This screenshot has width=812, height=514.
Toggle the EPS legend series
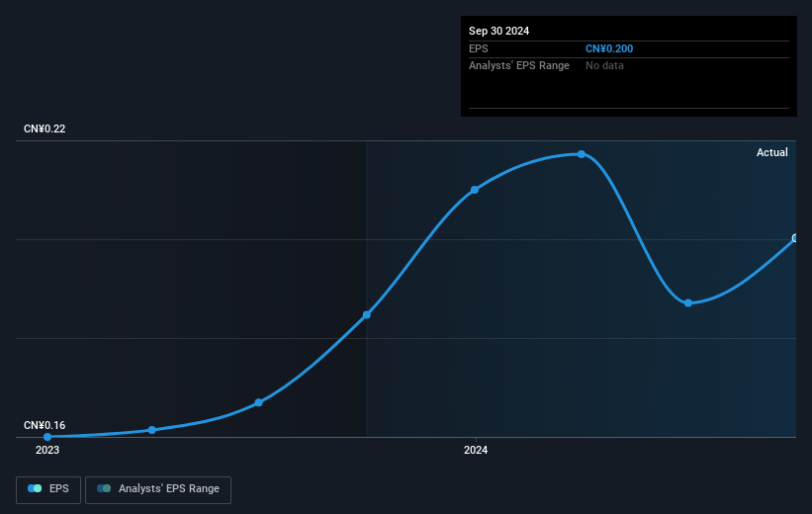(48, 489)
